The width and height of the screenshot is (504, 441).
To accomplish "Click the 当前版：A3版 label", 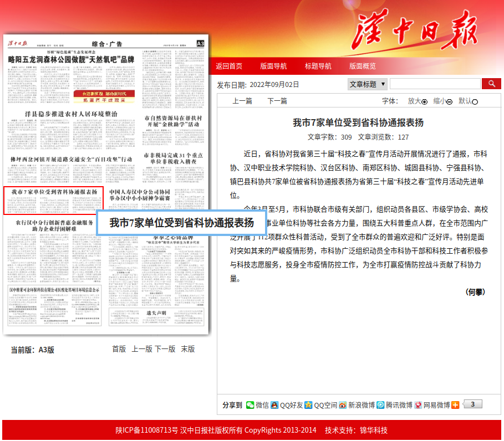I will [x=33, y=350].
